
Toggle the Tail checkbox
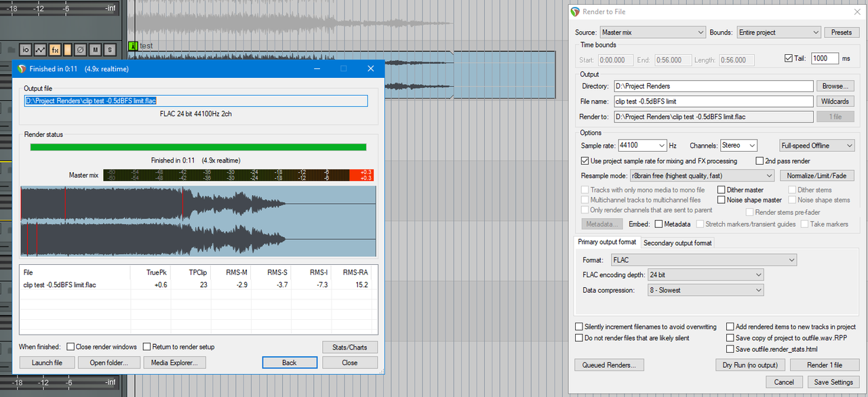788,59
